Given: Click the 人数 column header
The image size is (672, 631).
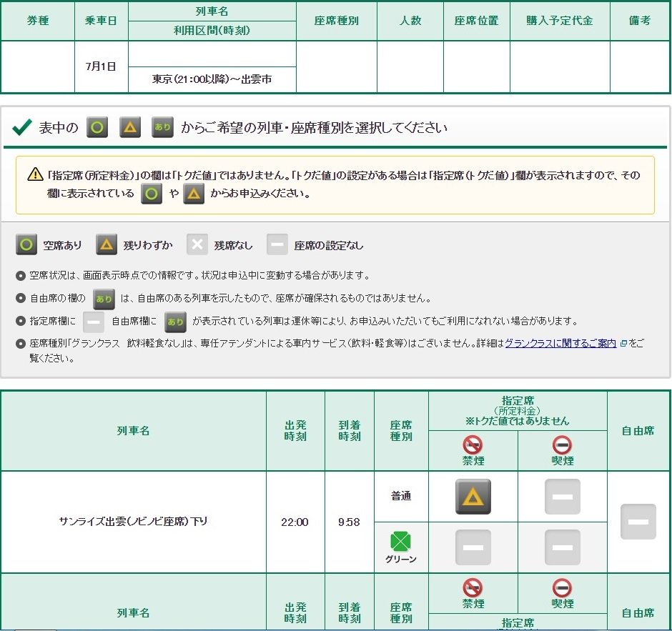Looking at the screenshot, I should 410,21.
